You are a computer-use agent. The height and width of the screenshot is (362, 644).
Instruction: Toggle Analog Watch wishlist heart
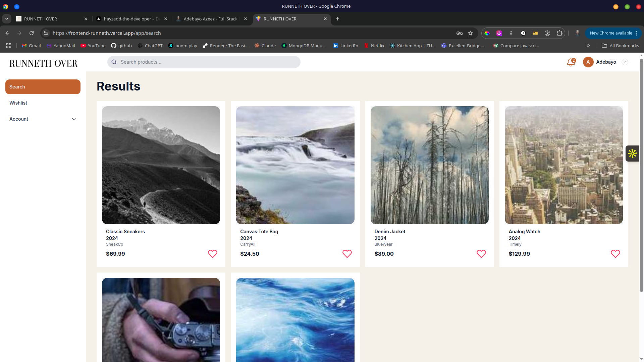[x=615, y=254]
